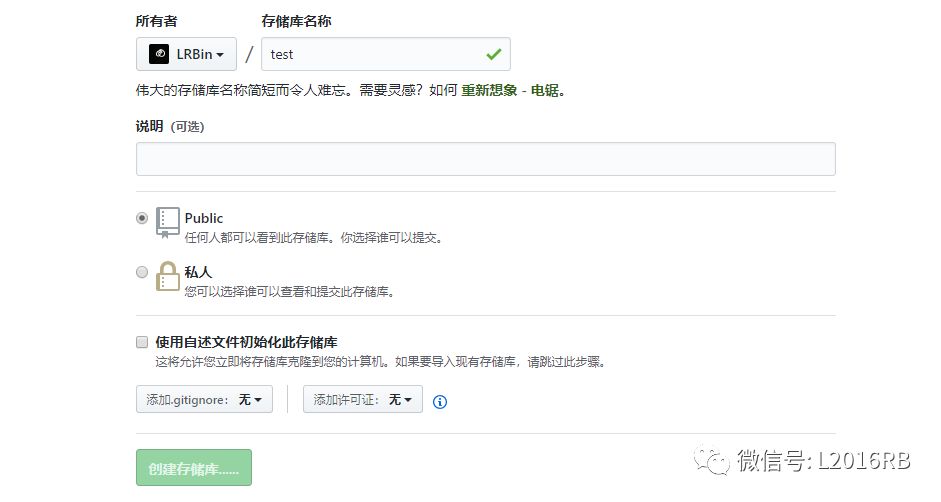This screenshot has width=941, height=502.
Task: Enable 使用自述文件初始化此存储库 checkbox
Action: click(142, 342)
